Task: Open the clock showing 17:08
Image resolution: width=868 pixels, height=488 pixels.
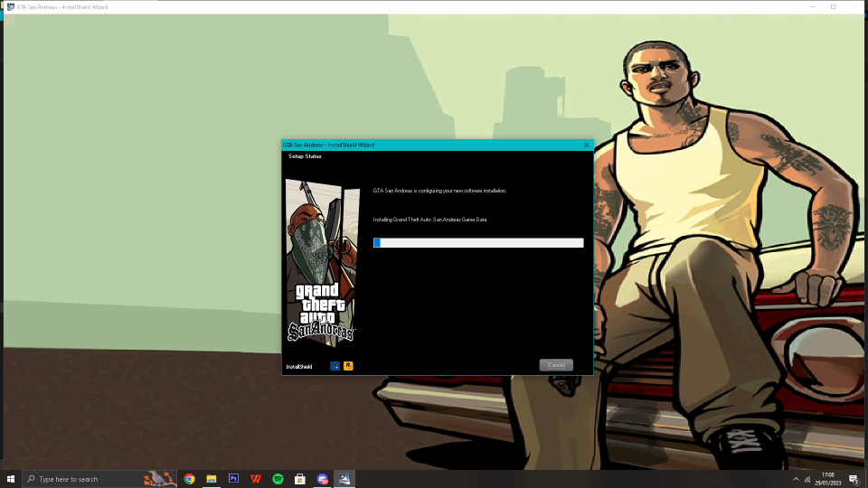Action: pos(827,479)
